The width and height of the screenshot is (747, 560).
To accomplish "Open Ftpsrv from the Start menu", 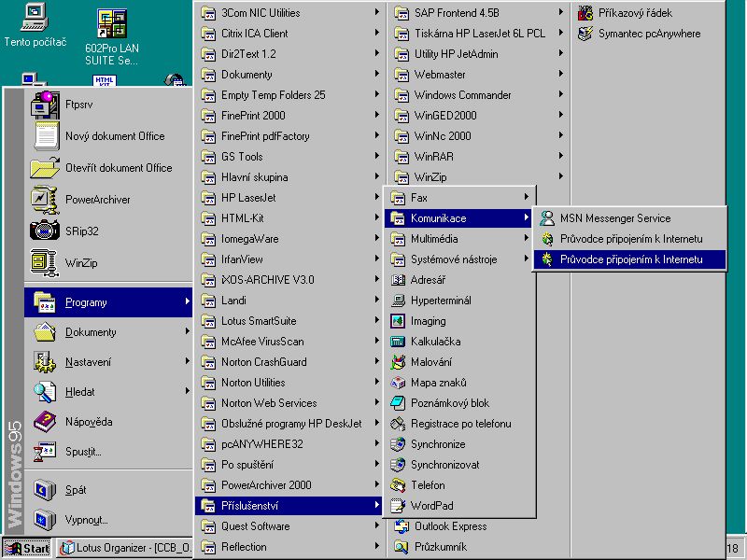I will 108,105.
